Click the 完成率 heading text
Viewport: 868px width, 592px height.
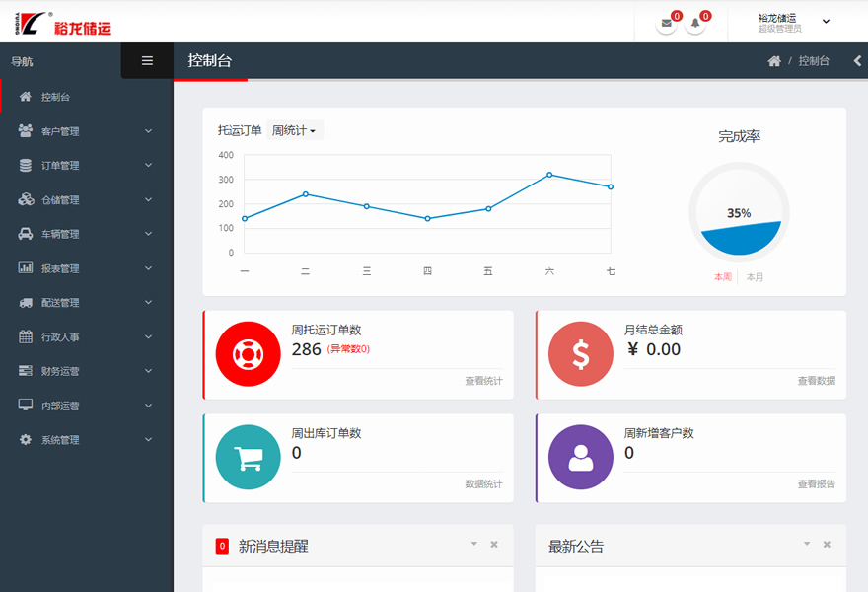click(739, 136)
